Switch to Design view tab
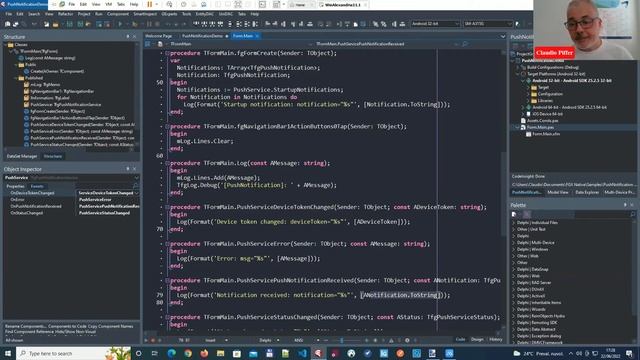This screenshot has height=360, width=640. (477, 340)
